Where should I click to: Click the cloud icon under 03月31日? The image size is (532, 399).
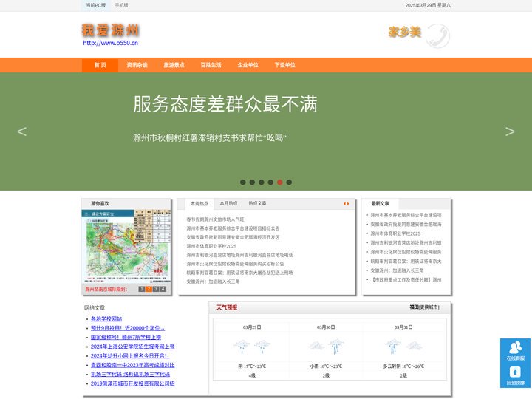[415, 346]
